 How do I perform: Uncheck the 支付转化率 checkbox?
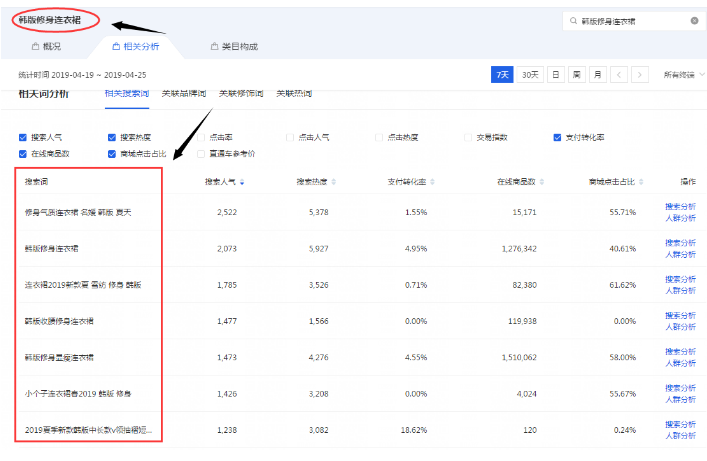click(557, 138)
